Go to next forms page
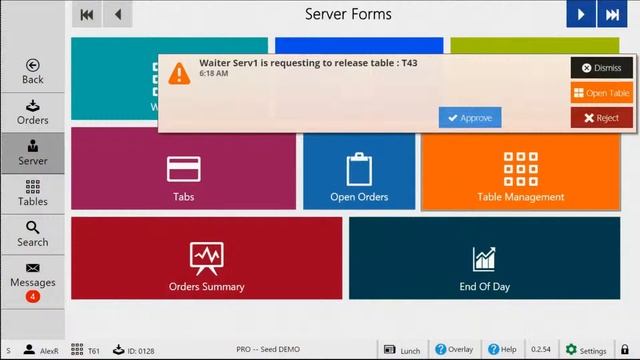Viewport: 640px width, 360px height. coord(581,14)
